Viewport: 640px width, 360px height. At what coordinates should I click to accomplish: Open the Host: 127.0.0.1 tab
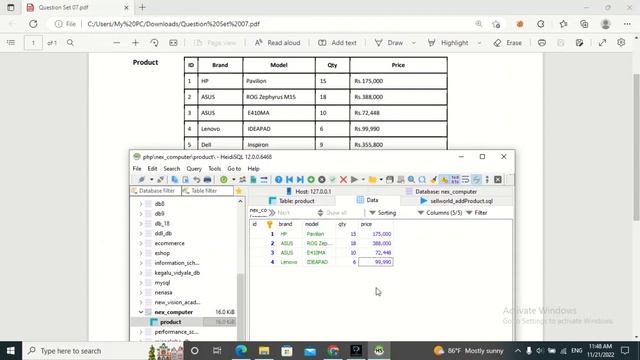[x=309, y=191]
